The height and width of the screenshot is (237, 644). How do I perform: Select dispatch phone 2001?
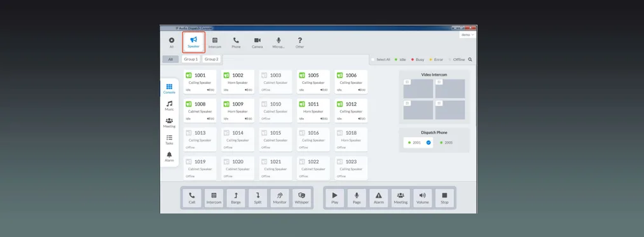click(x=418, y=142)
